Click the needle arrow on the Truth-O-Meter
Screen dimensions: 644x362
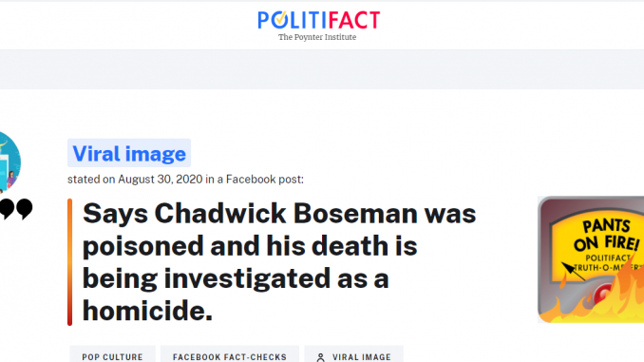click(x=573, y=271)
